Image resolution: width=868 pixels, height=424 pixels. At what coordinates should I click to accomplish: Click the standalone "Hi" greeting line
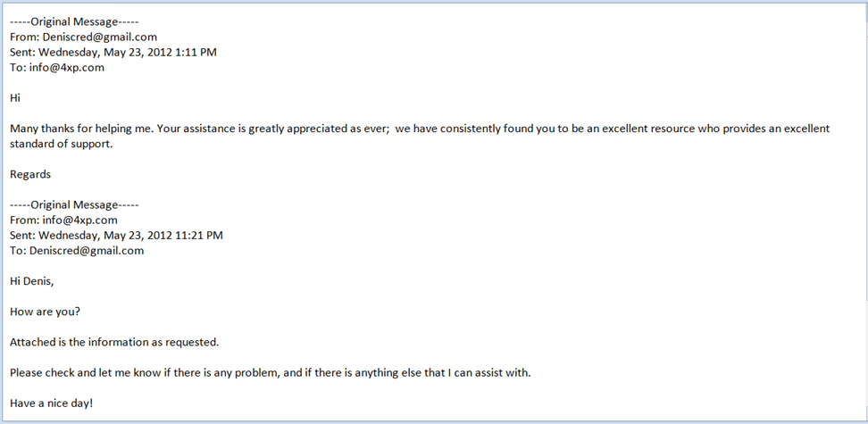click(x=15, y=97)
